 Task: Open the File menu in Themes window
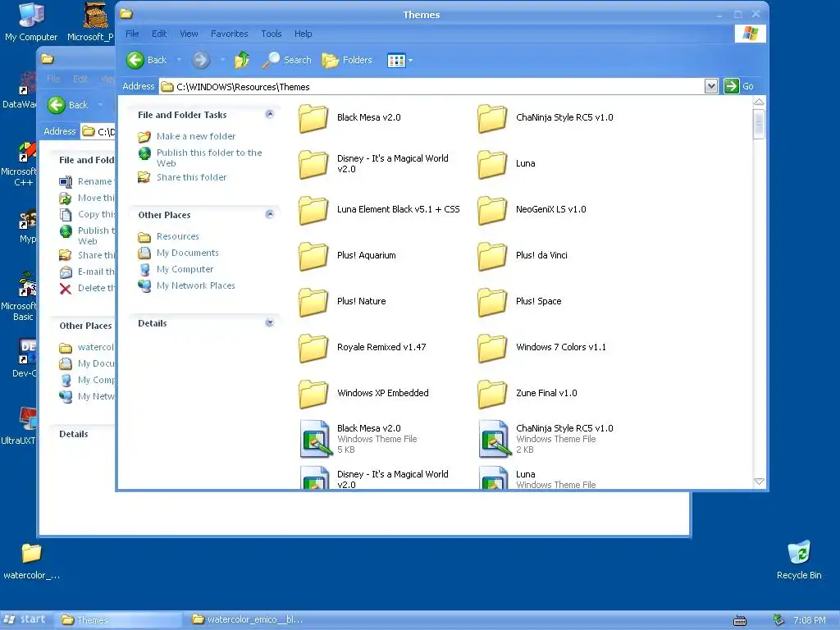(132, 34)
